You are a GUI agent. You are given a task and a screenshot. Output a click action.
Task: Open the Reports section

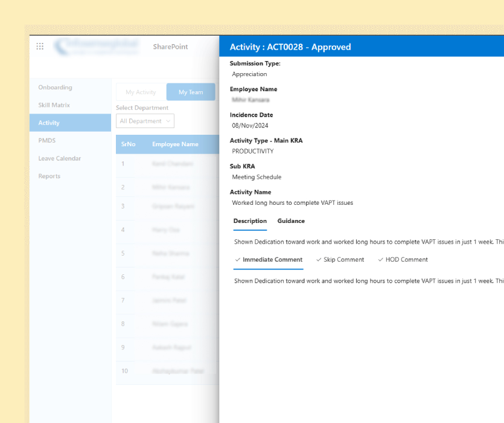(x=49, y=176)
